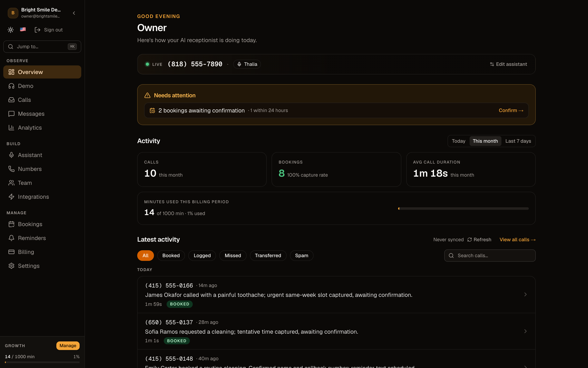Click the billing period minutes progress bar
The image size is (588, 368).
pyautogui.click(x=463, y=209)
